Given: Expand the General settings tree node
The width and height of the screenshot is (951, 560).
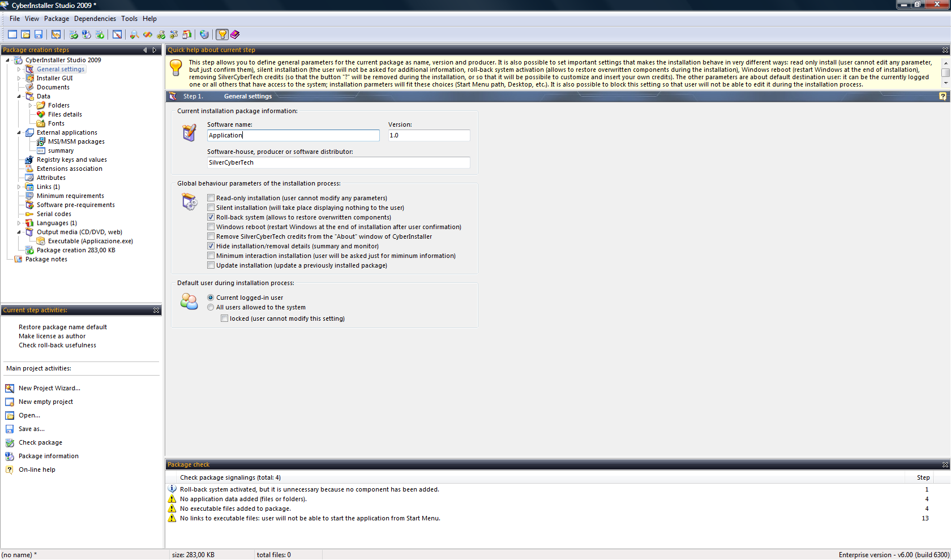Looking at the screenshot, I should point(19,69).
